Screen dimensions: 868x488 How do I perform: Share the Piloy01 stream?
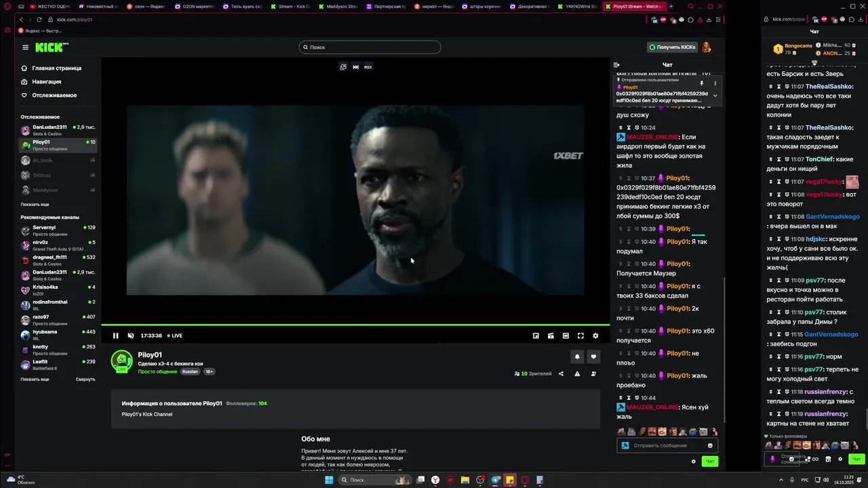(561, 373)
